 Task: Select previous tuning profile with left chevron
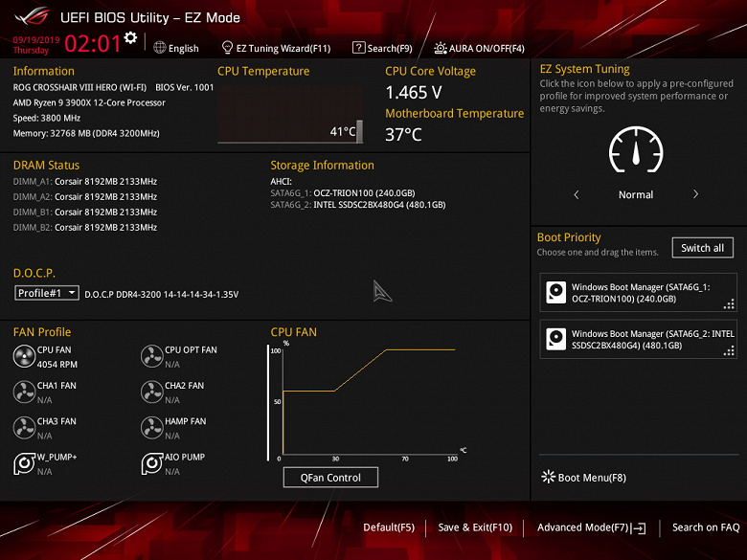(x=577, y=194)
